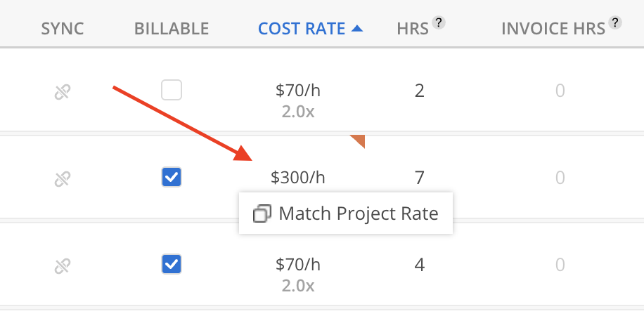Click the help icon beside HRS header
Image resolution: width=644 pixels, height=316 pixels.
(x=439, y=23)
